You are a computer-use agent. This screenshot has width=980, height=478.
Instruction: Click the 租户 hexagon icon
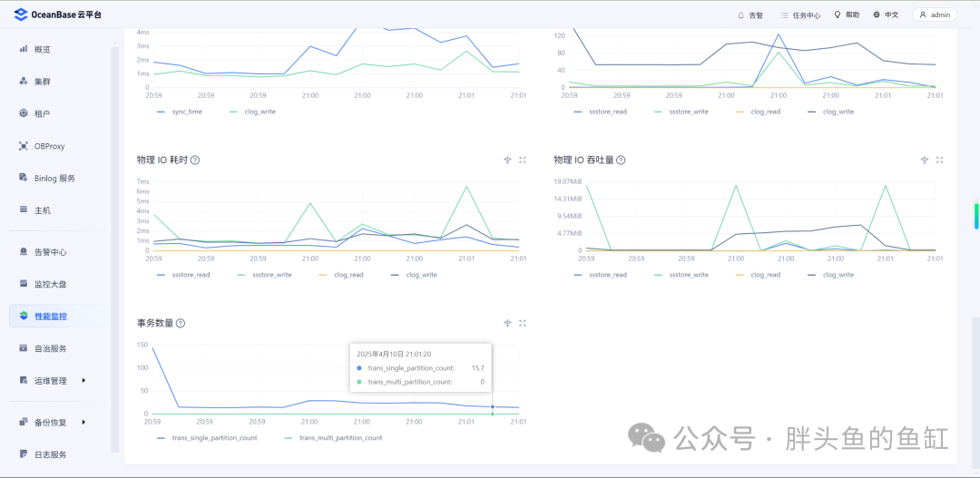point(24,113)
